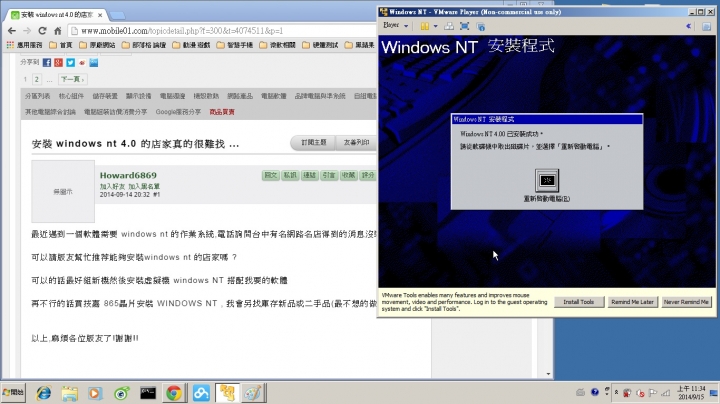
Task: Click the post author's avatar placeholder
Action: [63, 191]
